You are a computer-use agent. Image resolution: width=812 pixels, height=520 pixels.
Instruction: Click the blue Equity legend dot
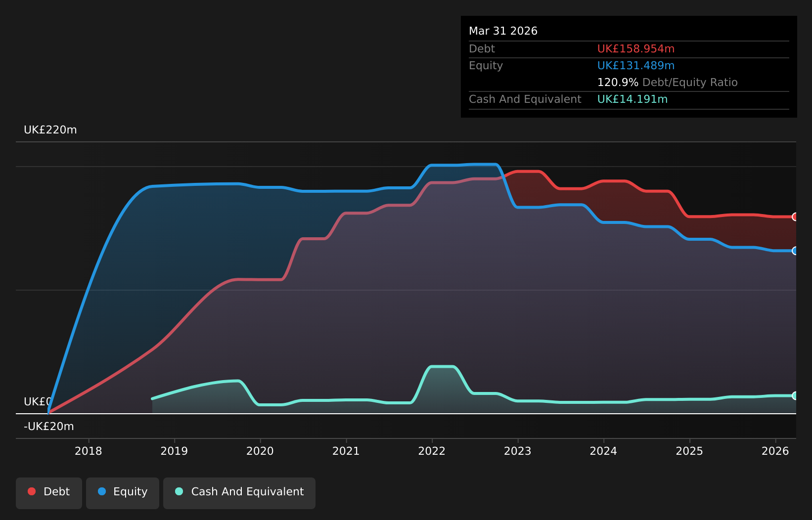tap(102, 491)
